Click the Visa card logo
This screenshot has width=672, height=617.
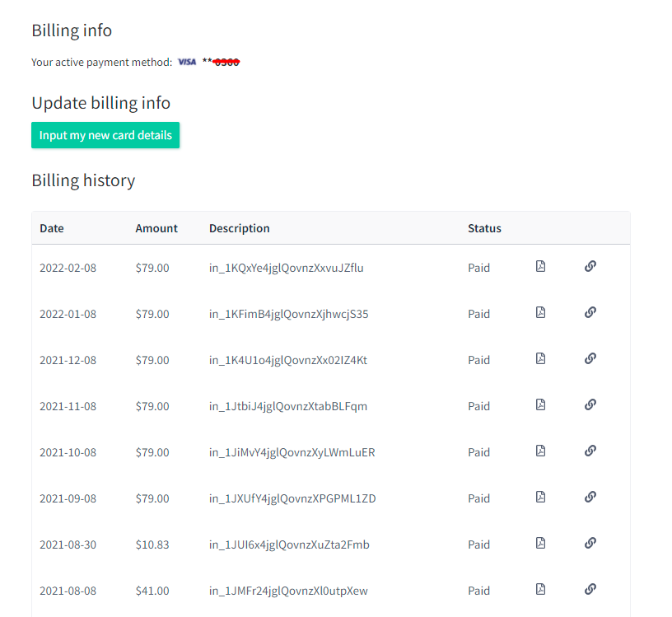187,62
